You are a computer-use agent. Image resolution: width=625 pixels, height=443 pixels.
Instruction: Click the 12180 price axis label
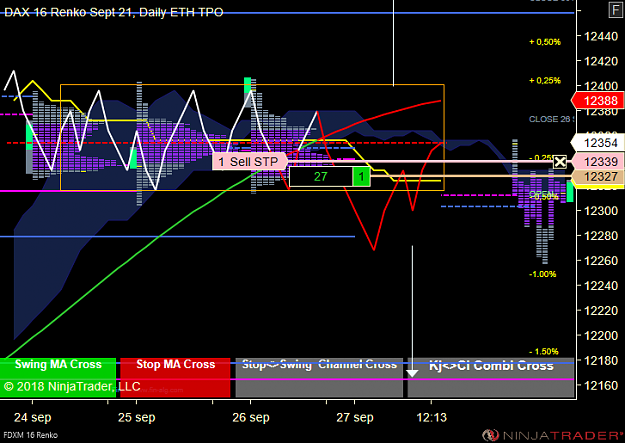click(601, 360)
